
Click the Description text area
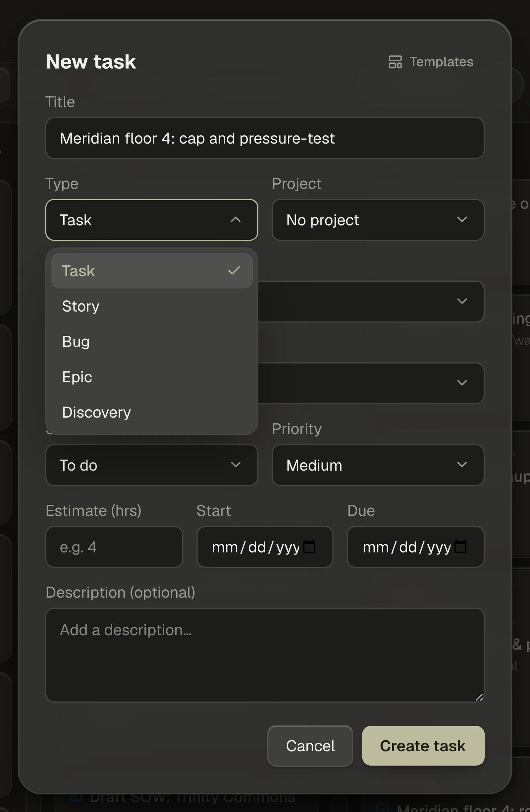[265, 655]
